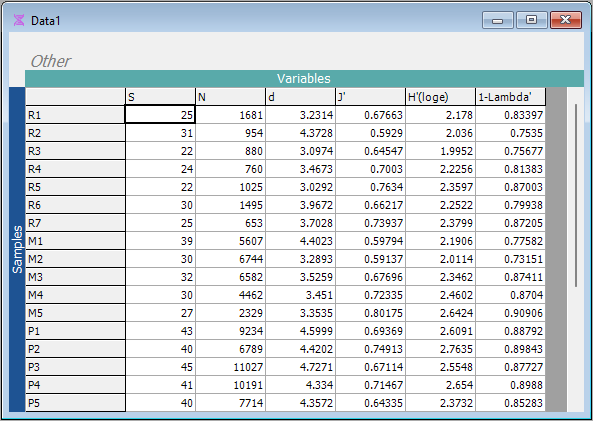Select row header R1
593x421 pixels.
coord(75,115)
